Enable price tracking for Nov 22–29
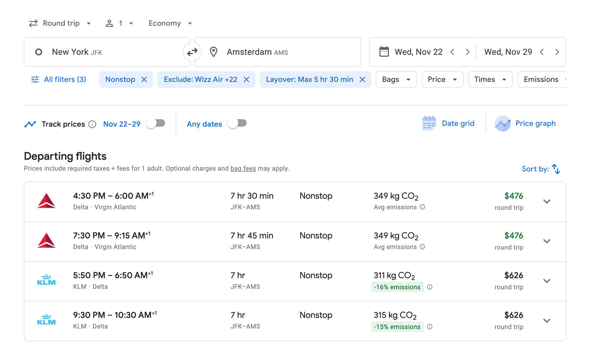 click(x=156, y=123)
